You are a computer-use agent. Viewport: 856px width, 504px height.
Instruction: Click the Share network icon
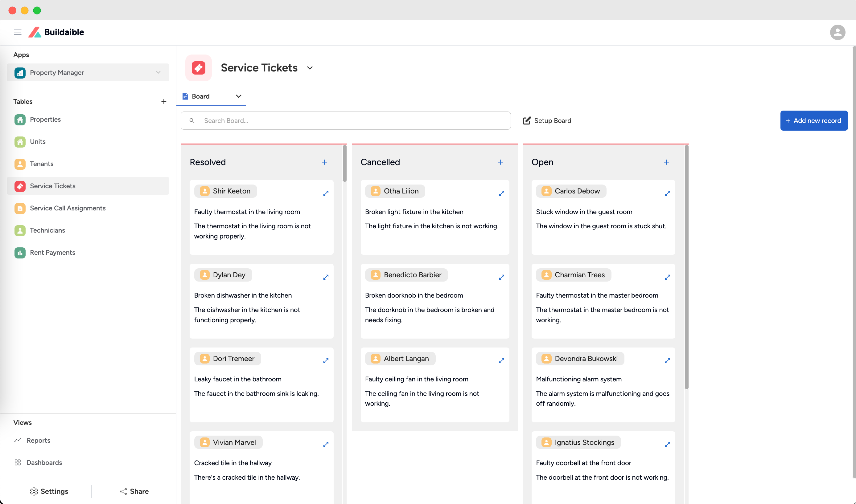[123, 491]
